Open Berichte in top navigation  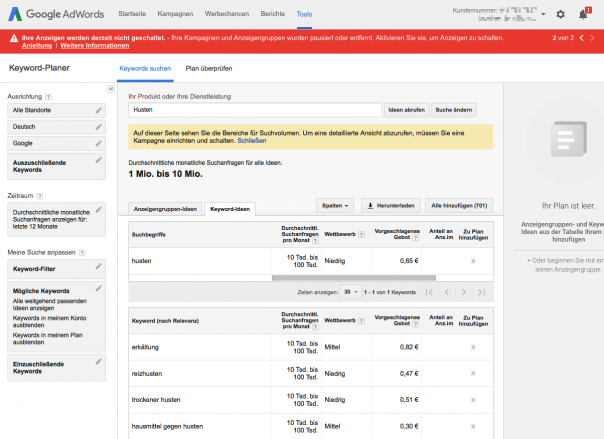point(273,14)
